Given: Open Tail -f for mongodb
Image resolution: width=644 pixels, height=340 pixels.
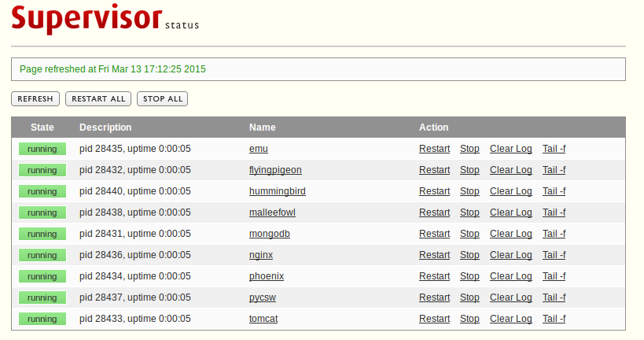Looking at the screenshot, I should point(554,234).
